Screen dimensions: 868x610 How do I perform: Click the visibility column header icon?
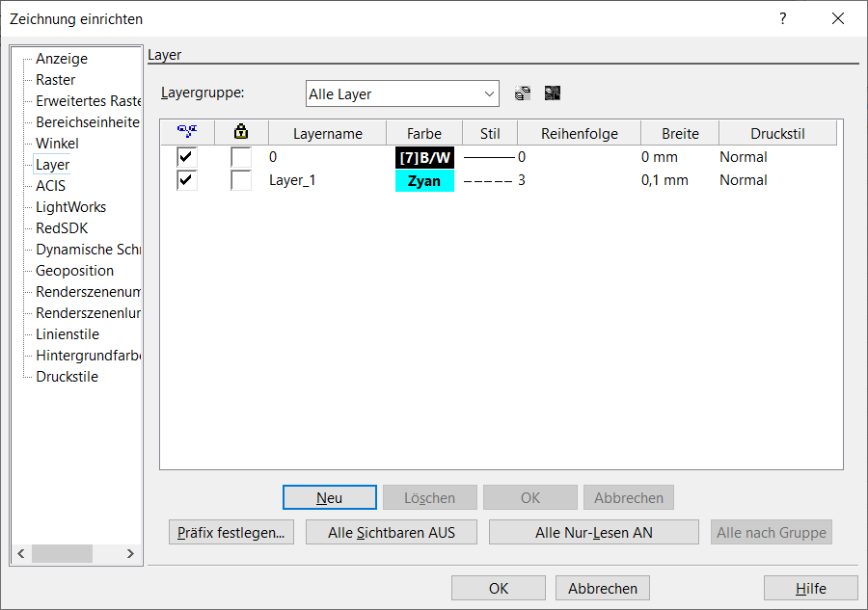point(187,132)
